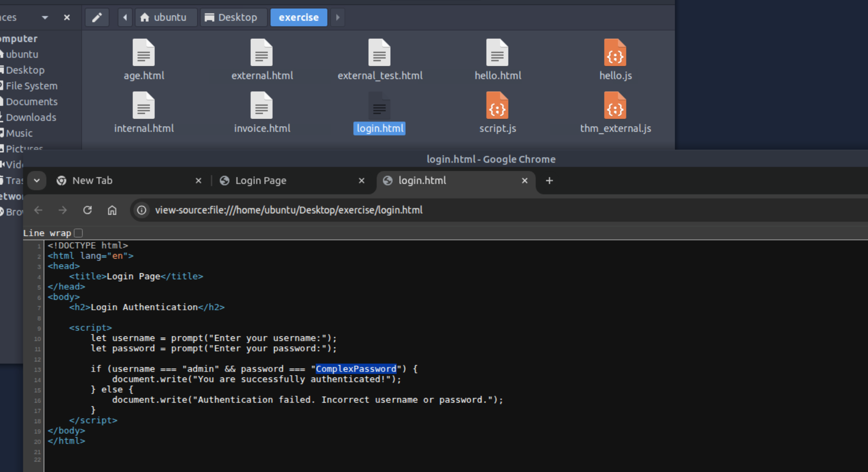
Task: Close the Login Page tab
Action: coord(361,180)
